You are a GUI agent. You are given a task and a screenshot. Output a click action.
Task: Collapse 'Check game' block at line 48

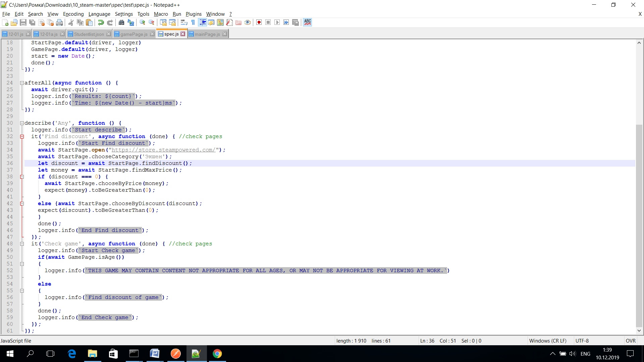coord(22,244)
